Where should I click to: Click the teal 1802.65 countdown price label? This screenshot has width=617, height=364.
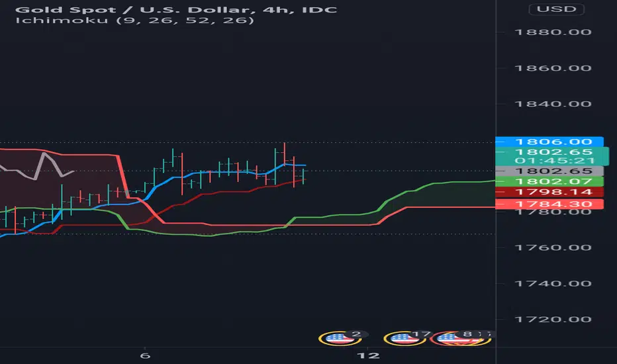pyautogui.click(x=552, y=156)
